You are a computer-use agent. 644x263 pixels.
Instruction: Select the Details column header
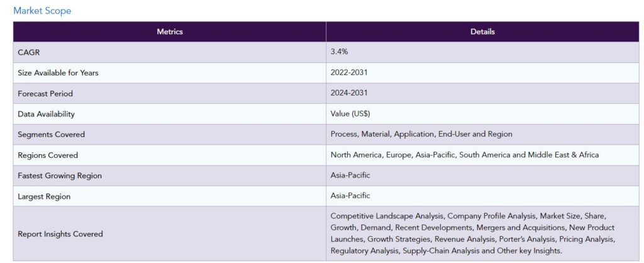(x=482, y=31)
